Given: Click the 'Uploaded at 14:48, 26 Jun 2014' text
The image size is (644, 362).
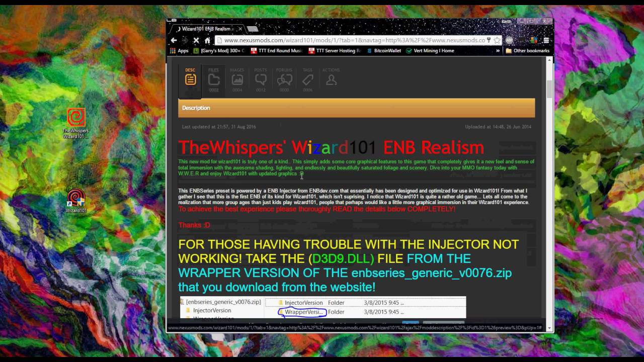Looking at the screenshot, I should (498, 127).
